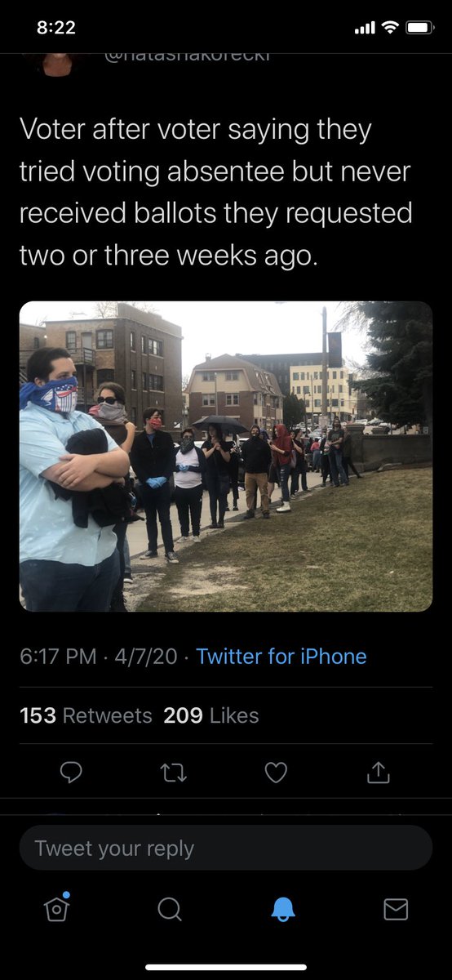452x980 pixels.
Task: Tap the 6:17 PM 4/7/20 timestamp
Action: tap(98, 657)
